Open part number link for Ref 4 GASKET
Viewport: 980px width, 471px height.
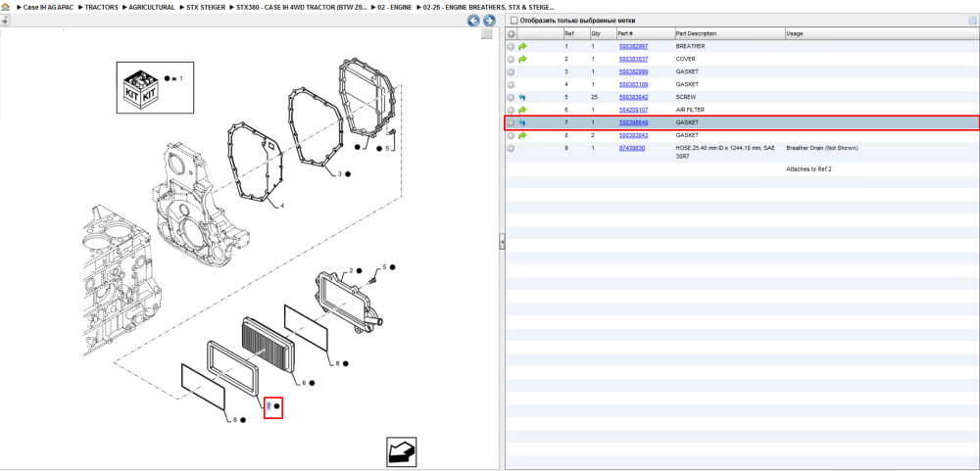[x=633, y=84]
